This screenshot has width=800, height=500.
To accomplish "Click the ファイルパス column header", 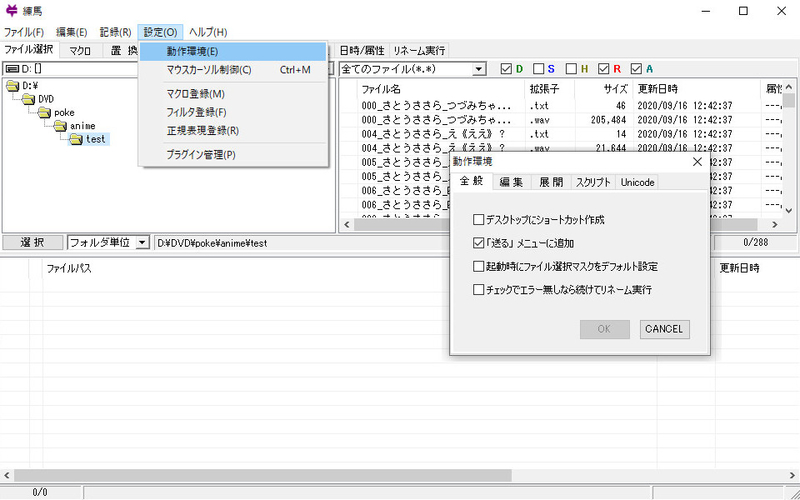I will pos(69,268).
